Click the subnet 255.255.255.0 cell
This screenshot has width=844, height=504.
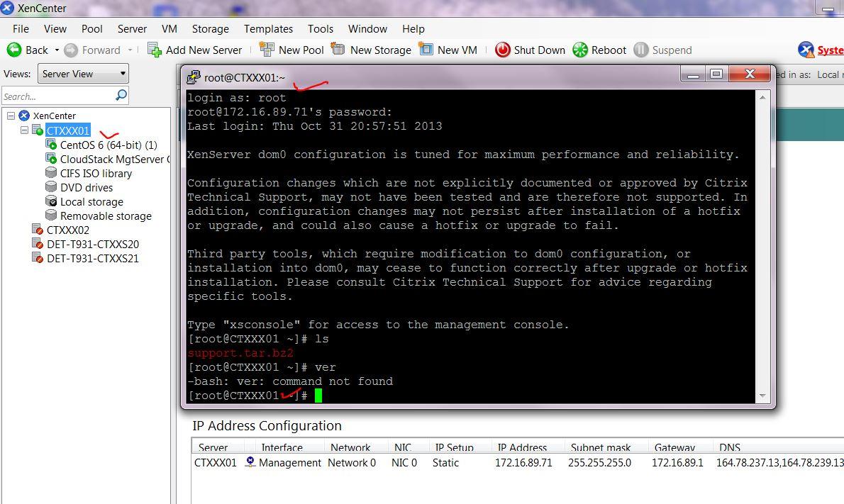(x=599, y=463)
